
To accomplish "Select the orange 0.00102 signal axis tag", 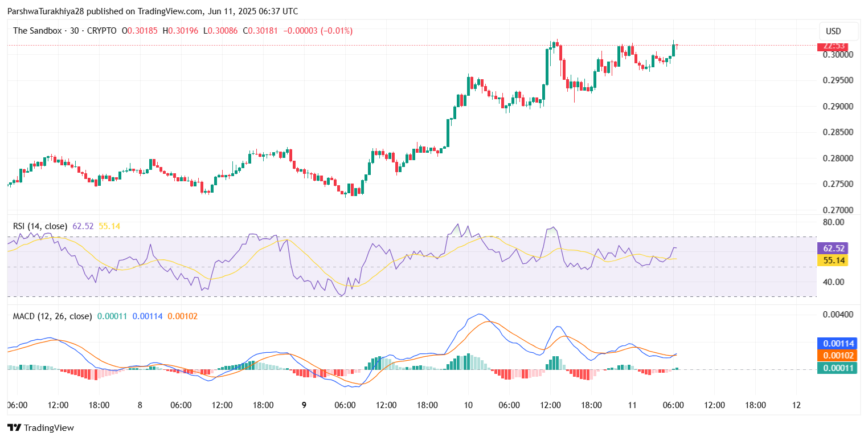I will pos(837,356).
